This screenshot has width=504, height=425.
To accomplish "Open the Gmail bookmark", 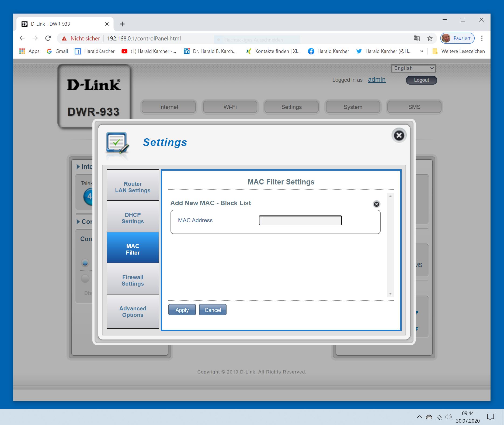I will point(57,51).
